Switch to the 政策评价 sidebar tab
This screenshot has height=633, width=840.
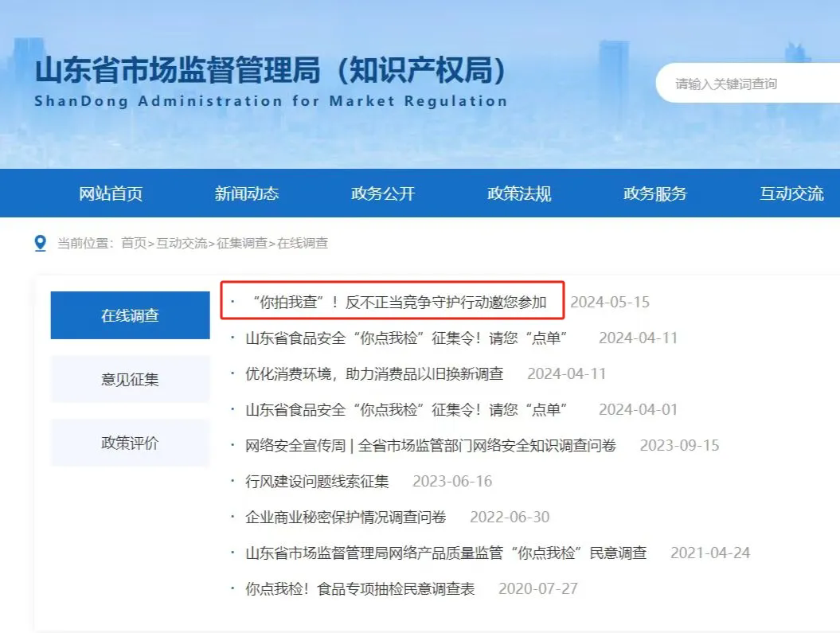[130, 443]
